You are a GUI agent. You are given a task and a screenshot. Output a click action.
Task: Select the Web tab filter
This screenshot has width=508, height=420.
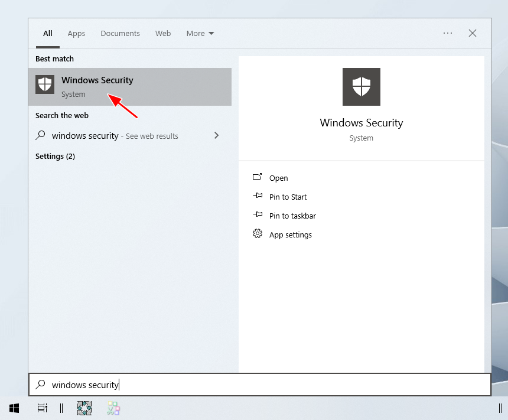(163, 34)
